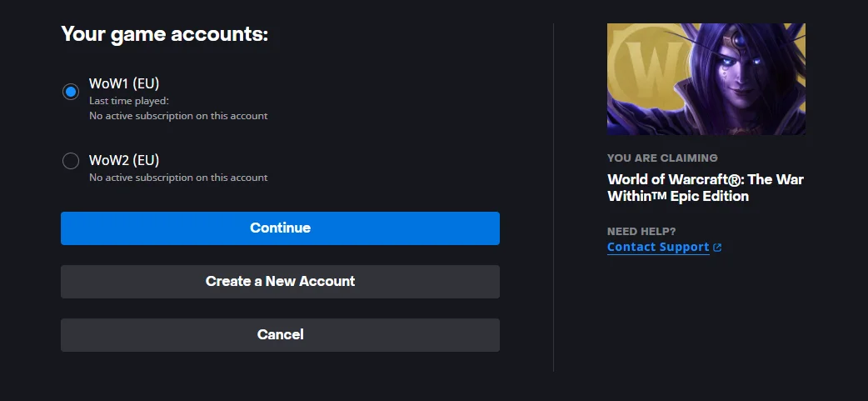Screen dimensions: 868x401
Task: Select the WoW1 (EU) radio button
Action: [70, 92]
